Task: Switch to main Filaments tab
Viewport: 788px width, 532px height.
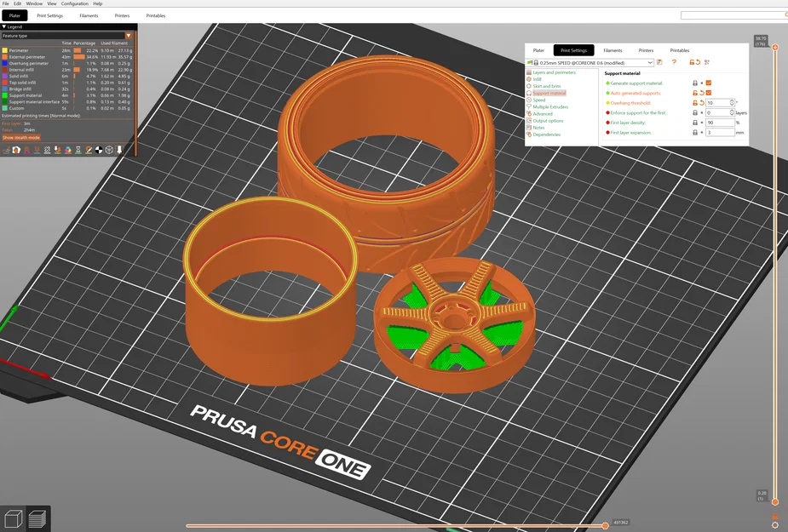Action: (x=89, y=15)
